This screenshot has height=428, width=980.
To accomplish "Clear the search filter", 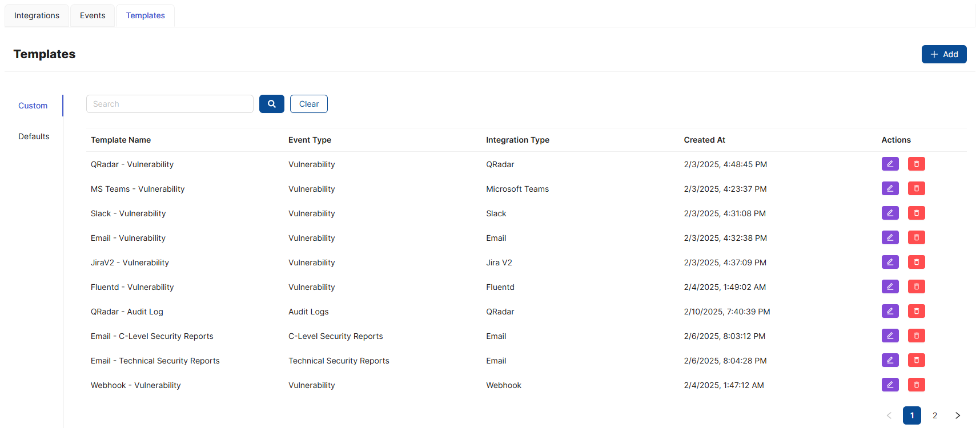I will coord(308,104).
